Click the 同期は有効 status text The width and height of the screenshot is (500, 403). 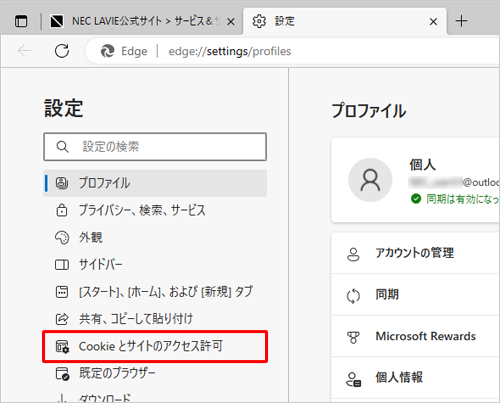(463, 199)
